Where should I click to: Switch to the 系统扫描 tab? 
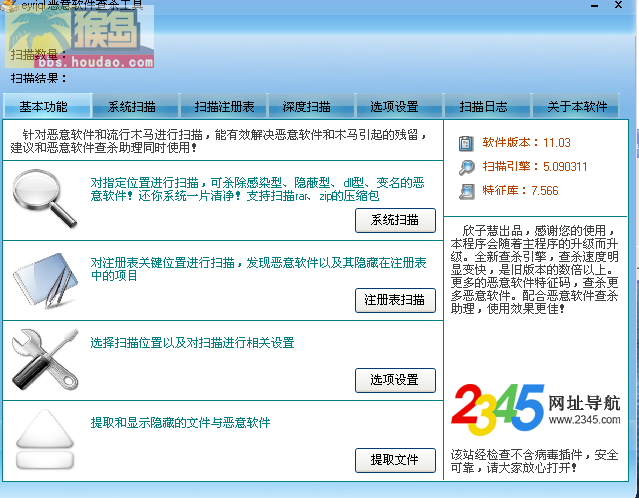135,106
